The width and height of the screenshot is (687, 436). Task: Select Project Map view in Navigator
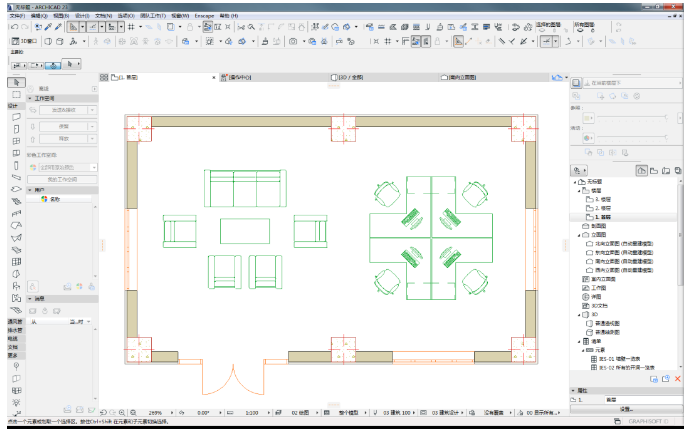641,170
